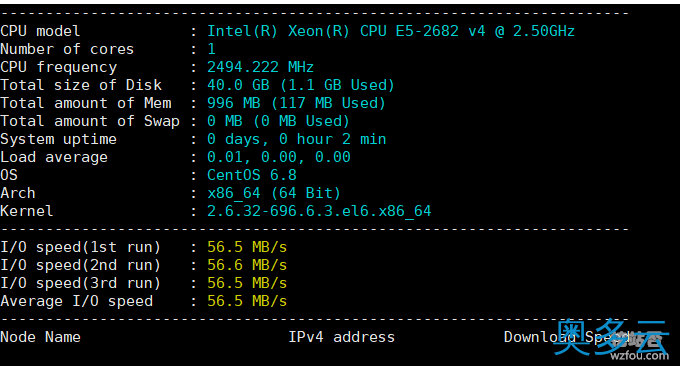Click the IPv4 address column header
The height and width of the screenshot is (366, 680).
[x=342, y=337]
